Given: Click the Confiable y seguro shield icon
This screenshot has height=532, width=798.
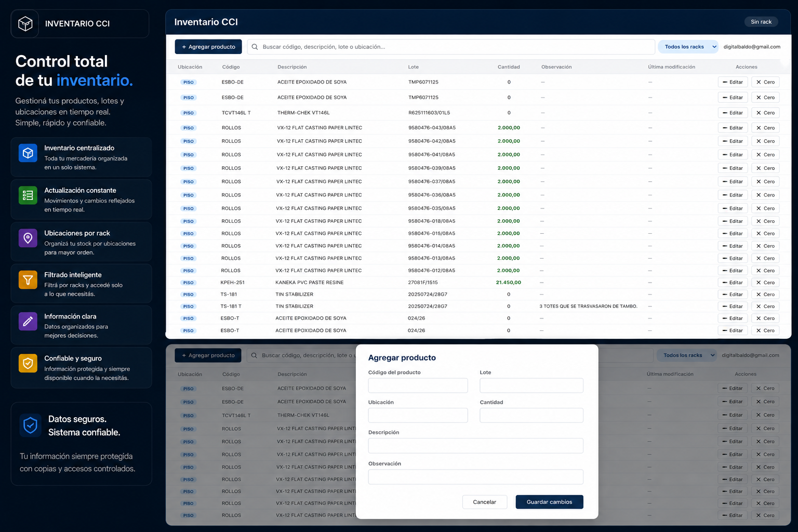Looking at the screenshot, I should 28,363.
